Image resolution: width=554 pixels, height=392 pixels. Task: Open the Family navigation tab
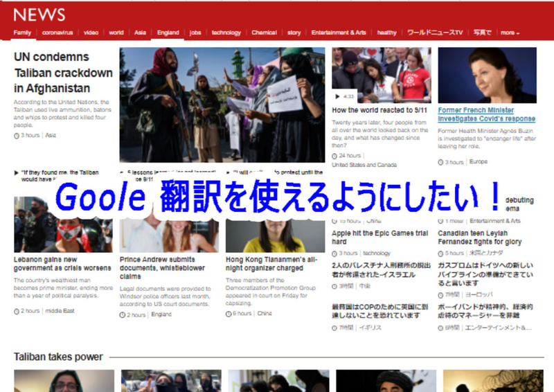coord(22,33)
